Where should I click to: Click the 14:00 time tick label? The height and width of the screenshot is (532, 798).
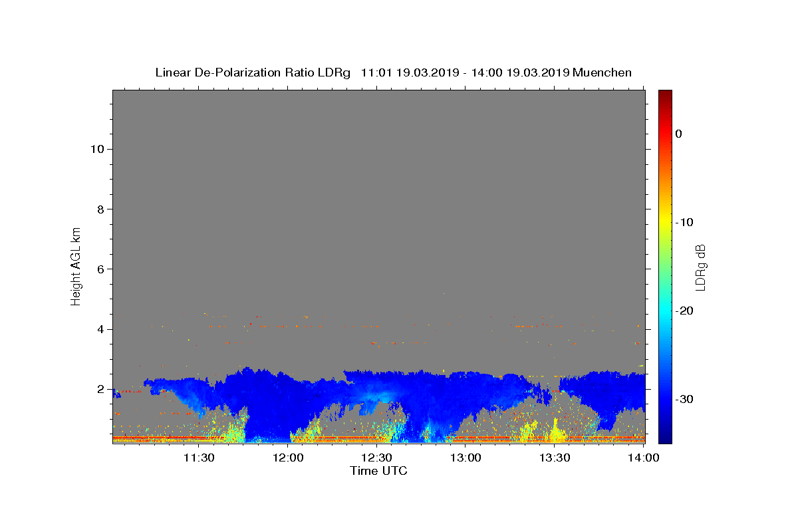[x=643, y=458]
